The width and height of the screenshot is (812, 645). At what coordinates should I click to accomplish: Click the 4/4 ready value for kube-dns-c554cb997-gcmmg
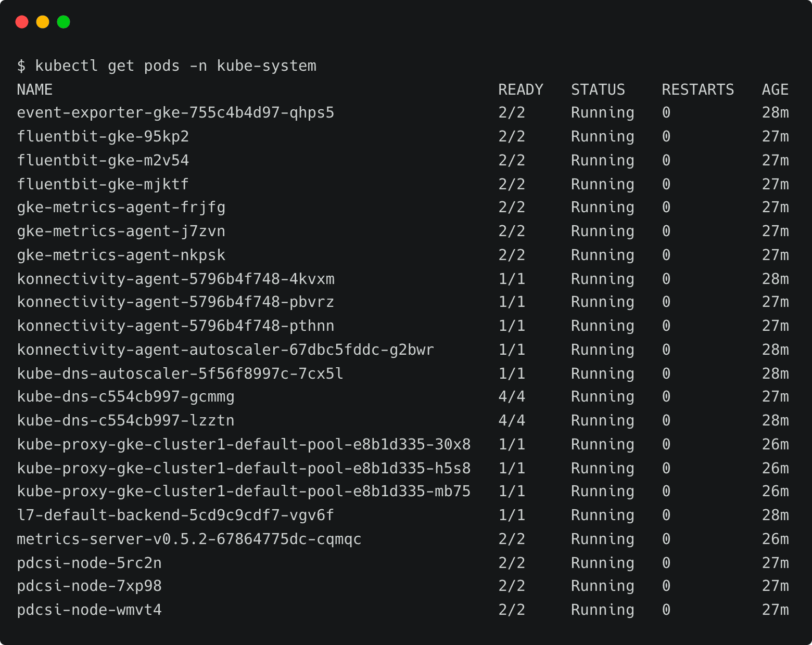point(512,397)
